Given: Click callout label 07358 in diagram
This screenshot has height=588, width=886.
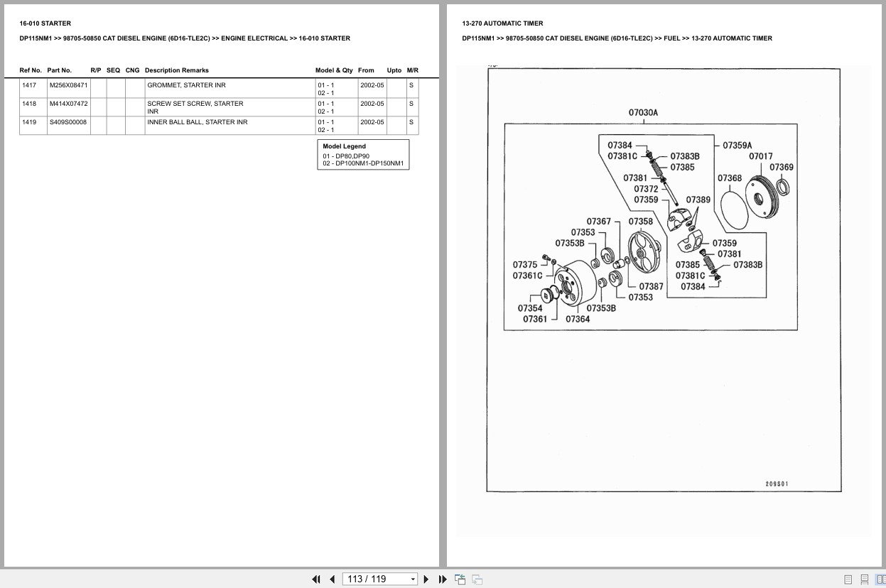Looking at the screenshot, I should coord(640,222).
